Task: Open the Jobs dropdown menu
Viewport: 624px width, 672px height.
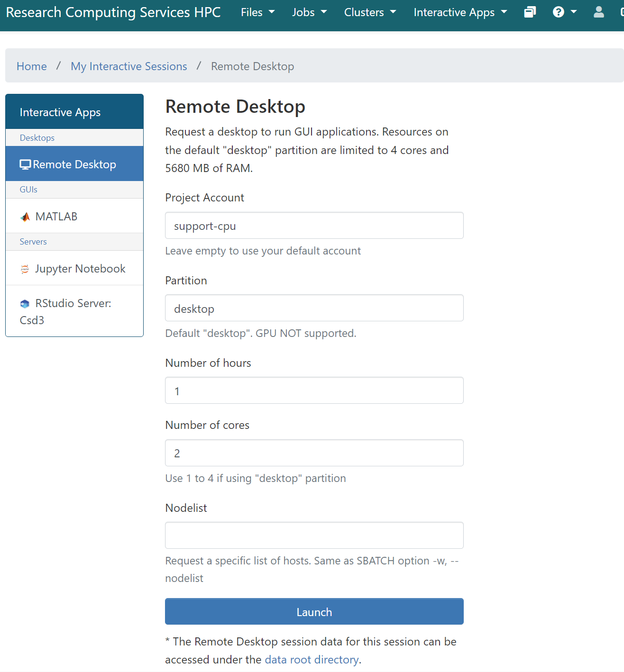Action: click(x=309, y=12)
